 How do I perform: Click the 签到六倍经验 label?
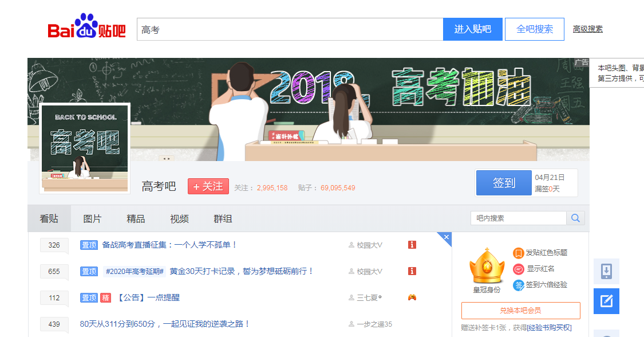coord(547,285)
